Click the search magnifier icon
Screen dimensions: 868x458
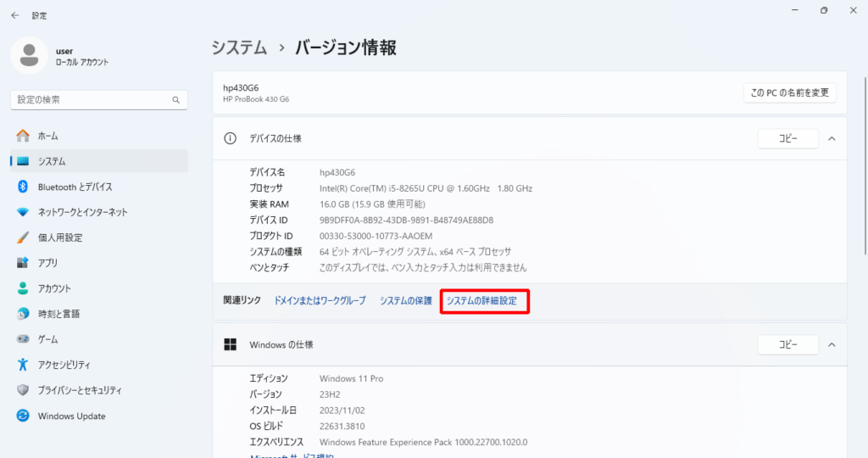pos(175,100)
